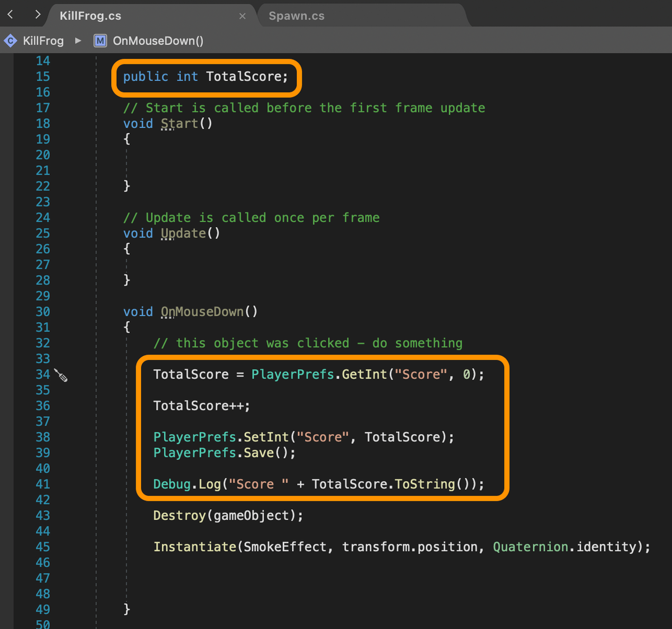
Task: Place cursor on Update method name
Action: pos(183,234)
